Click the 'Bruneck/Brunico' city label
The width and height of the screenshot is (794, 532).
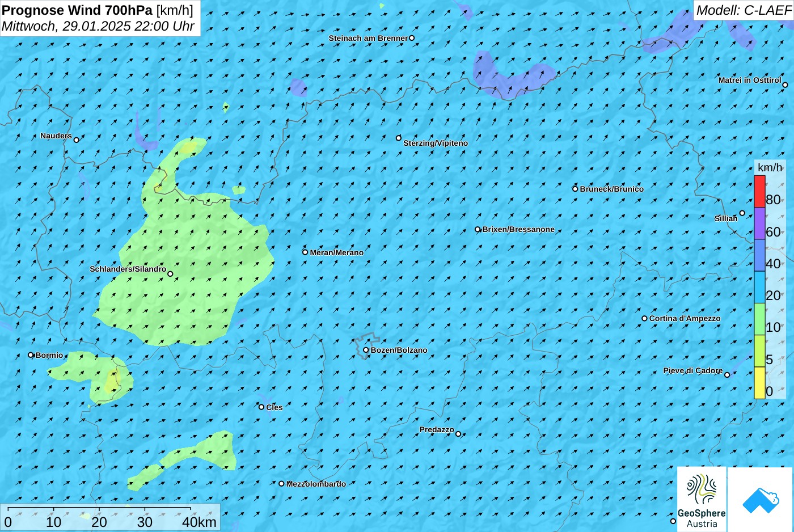[612, 189]
